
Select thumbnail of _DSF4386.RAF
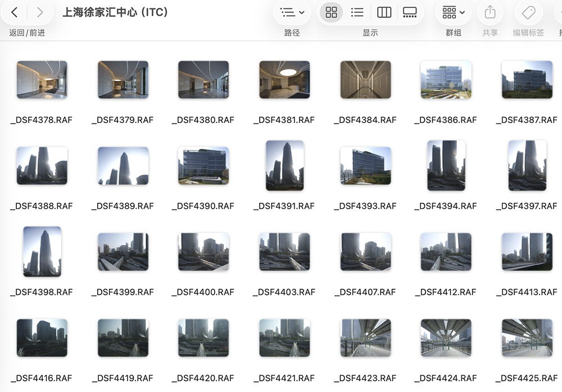[446, 80]
